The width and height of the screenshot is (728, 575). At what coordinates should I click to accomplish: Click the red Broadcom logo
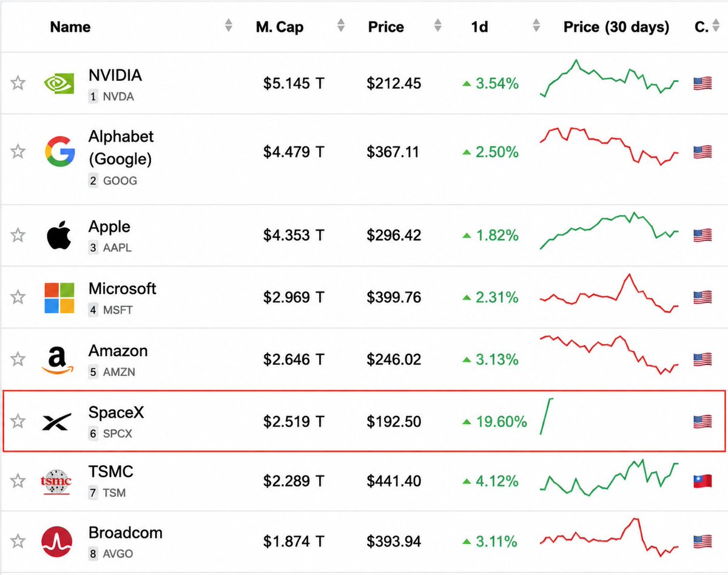tap(57, 542)
